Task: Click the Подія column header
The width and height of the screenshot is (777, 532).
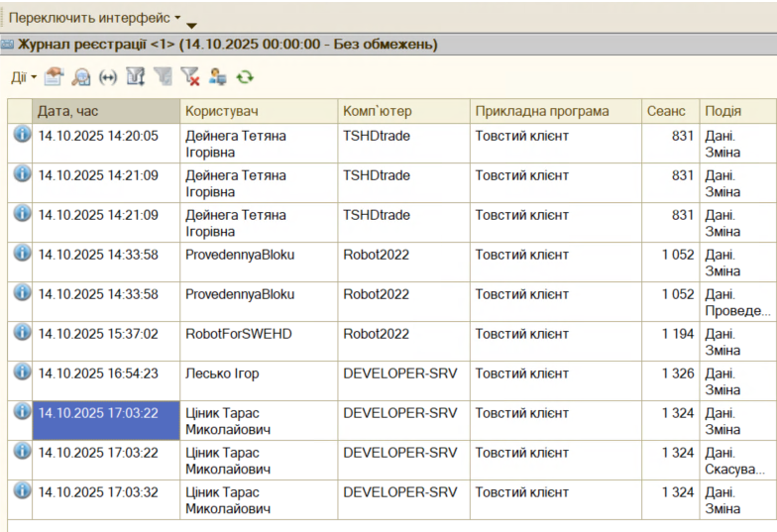Action: point(737,111)
